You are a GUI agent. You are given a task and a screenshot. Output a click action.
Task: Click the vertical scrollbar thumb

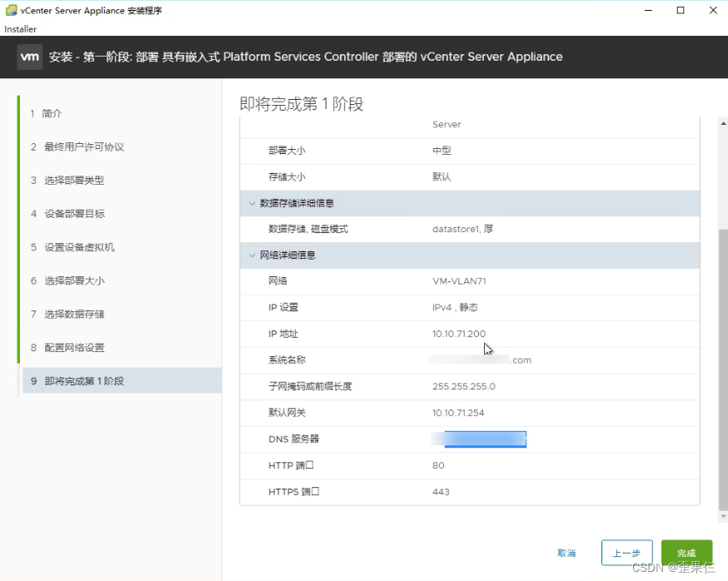[x=723, y=370]
